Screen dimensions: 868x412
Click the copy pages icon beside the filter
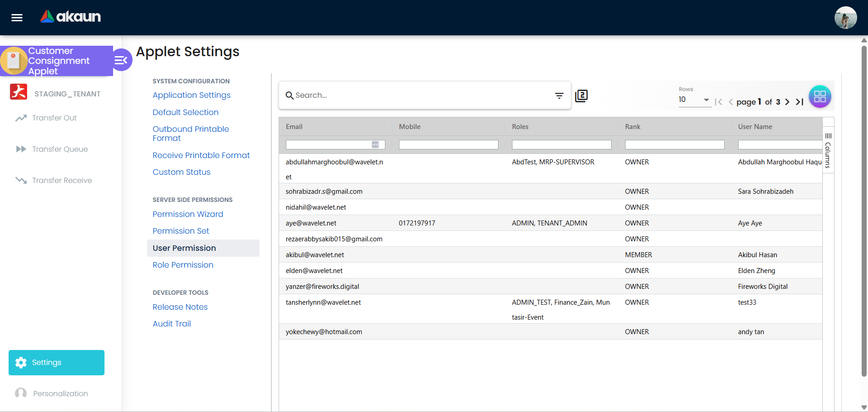point(581,96)
